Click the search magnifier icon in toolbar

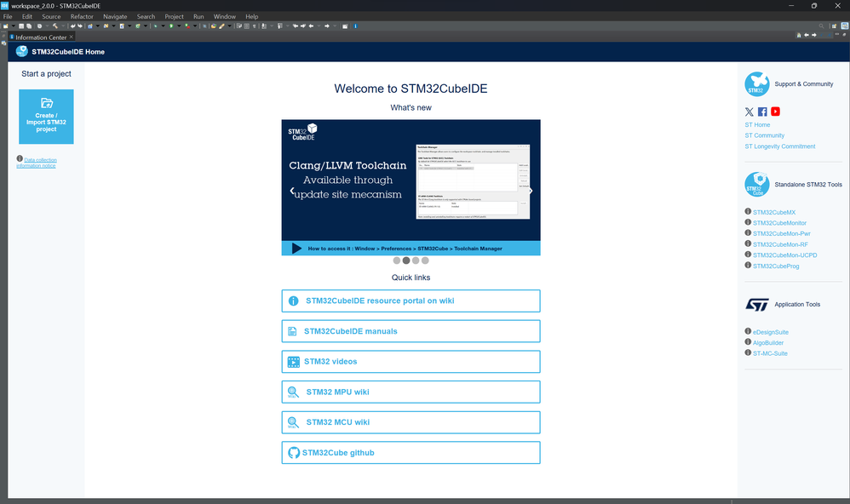click(822, 26)
